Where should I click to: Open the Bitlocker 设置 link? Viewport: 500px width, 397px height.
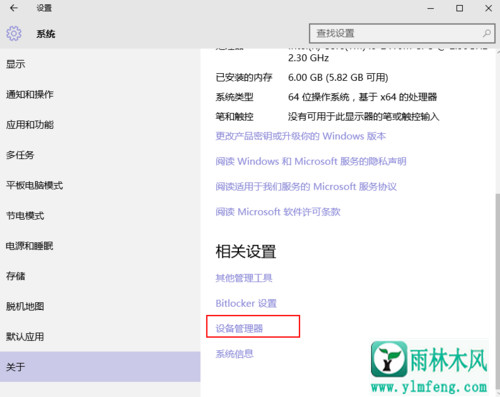[x=246, y=303]
